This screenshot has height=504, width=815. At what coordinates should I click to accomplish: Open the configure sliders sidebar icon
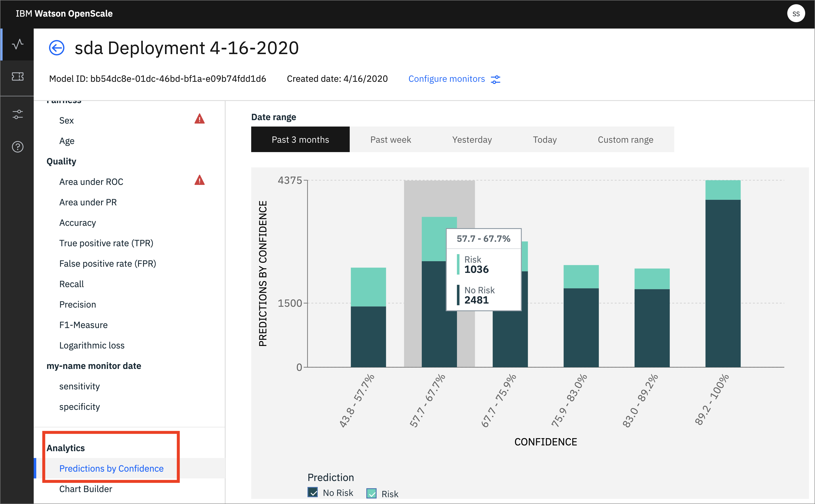[17, 114]
